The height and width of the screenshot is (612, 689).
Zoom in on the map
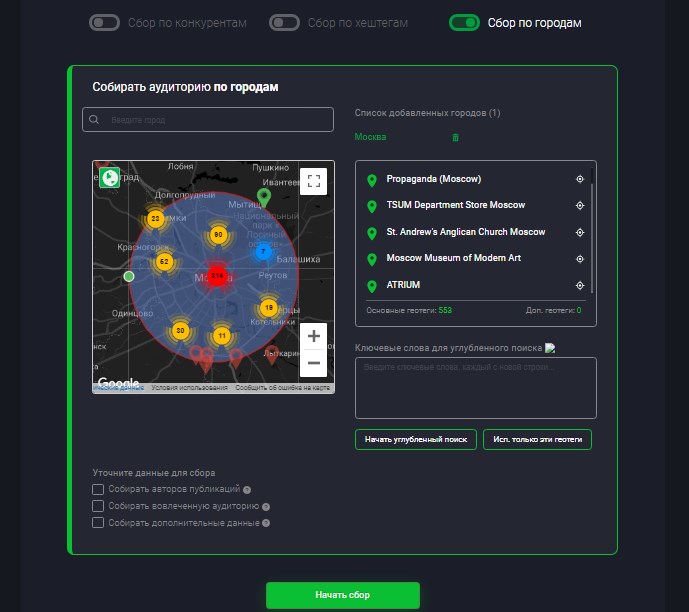[313, 336]
